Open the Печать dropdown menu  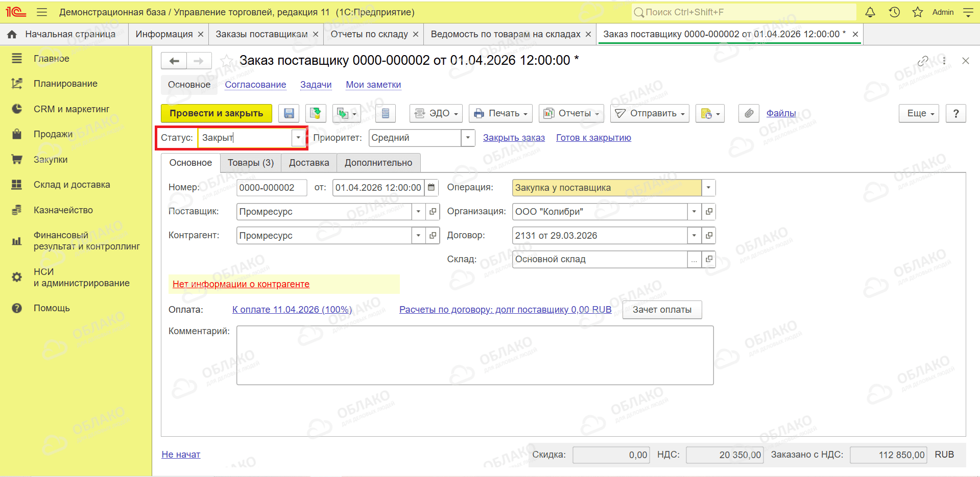click(500, 113)
